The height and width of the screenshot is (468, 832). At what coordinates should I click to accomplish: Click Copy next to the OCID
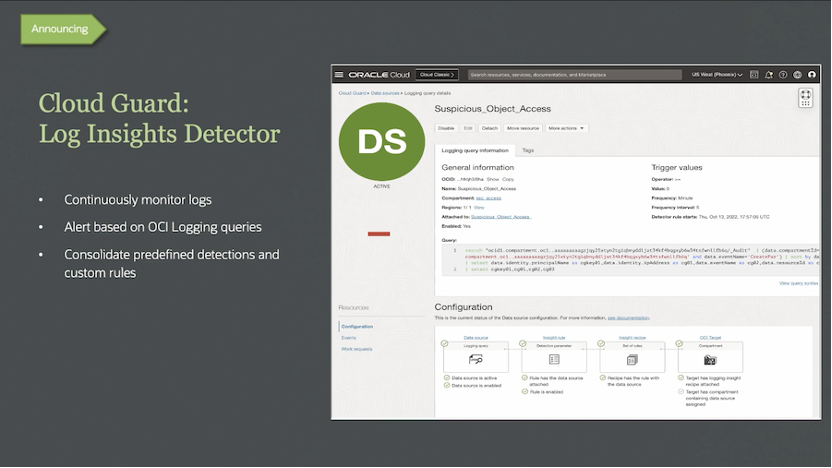tap(508, 179)
